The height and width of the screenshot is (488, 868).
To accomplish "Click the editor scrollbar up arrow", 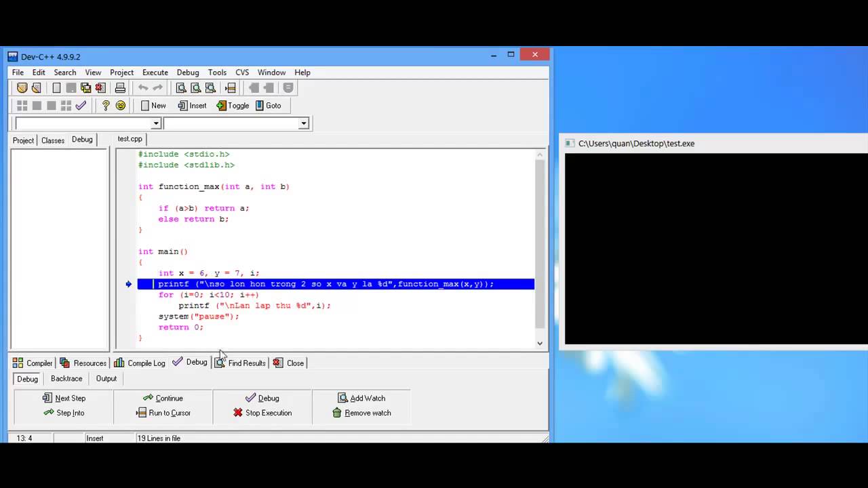I will [540, 155].
